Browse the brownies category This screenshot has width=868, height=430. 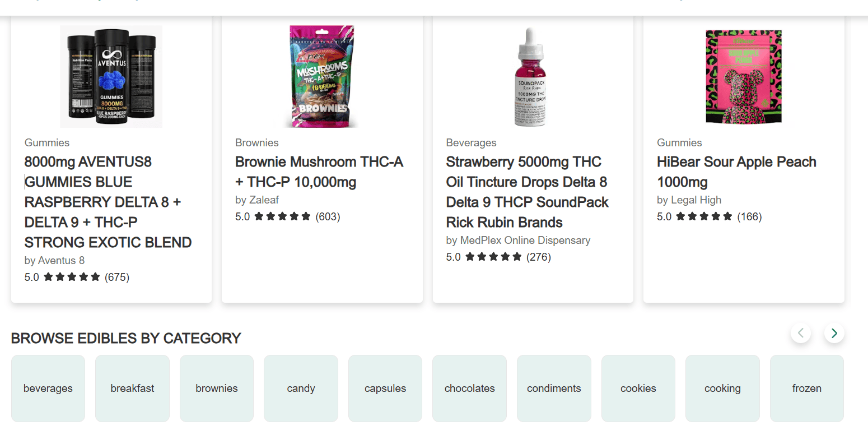217,388
